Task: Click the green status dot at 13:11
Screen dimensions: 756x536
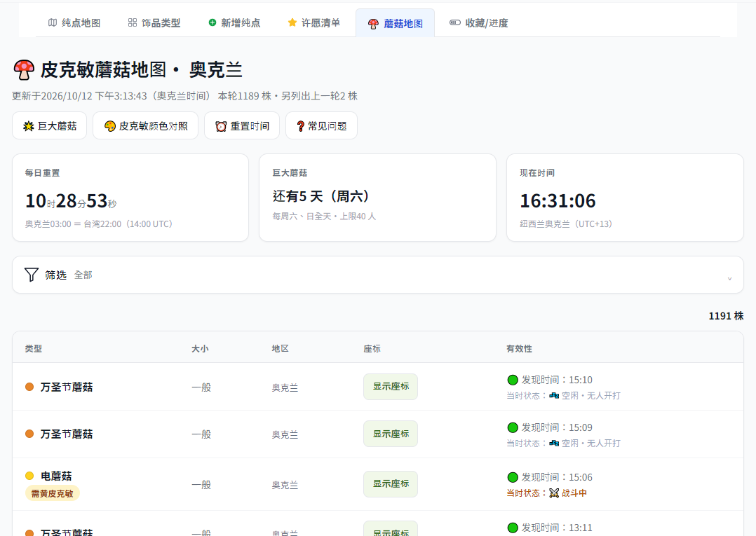Action: (513, 528)
